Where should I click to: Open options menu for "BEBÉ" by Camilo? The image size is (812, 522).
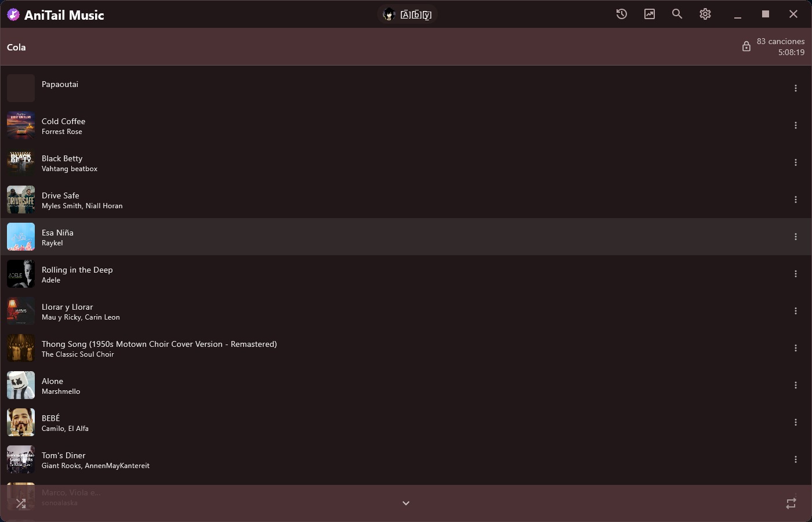(795, 422)
